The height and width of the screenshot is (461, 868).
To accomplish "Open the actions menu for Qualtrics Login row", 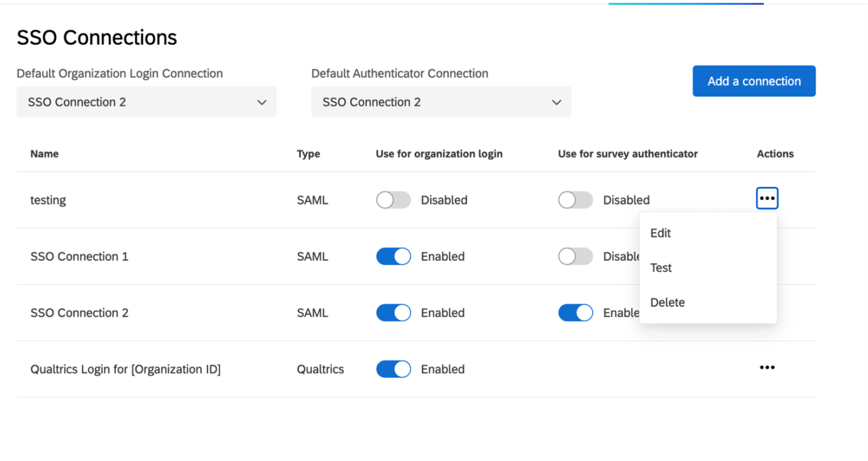I will [767, 367].
